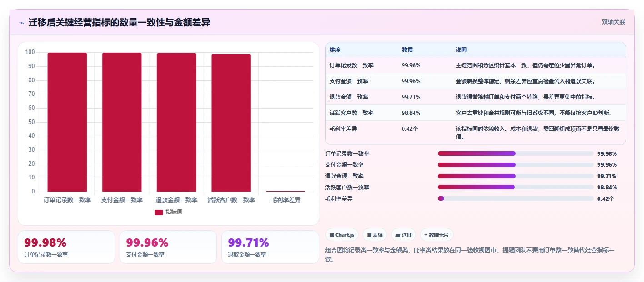Click table value 0.42个
The height and width of the screenshot is (282, 644).
[410, 129]
